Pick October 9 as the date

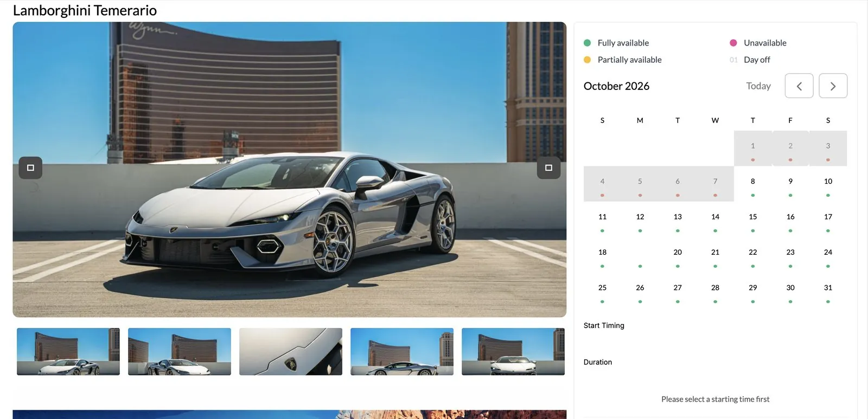(x=790, y=184)
